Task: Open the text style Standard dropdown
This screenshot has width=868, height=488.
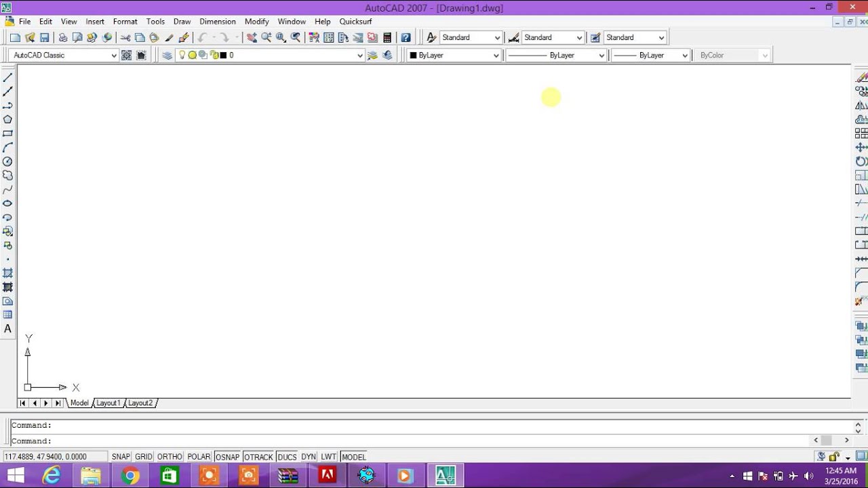Action: (x=498, y=38)
